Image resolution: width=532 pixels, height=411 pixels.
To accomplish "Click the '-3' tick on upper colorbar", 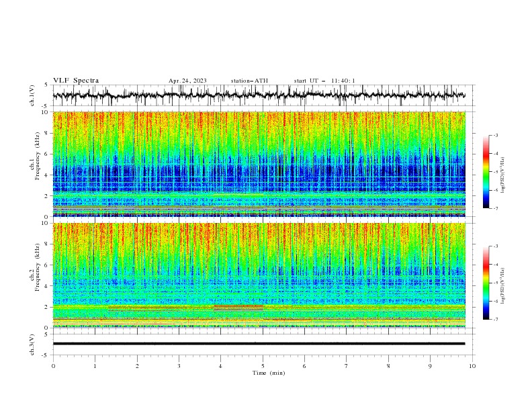I will [495, 135].
